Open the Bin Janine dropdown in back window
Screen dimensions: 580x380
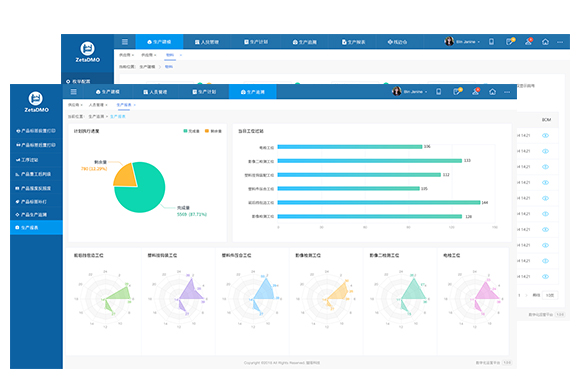pyautogui.click(x=462, y=41)
